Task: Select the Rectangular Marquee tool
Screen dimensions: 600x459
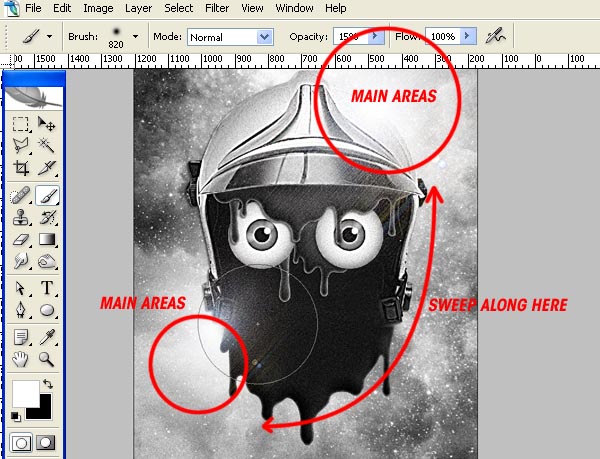Action: click(20, 124)
